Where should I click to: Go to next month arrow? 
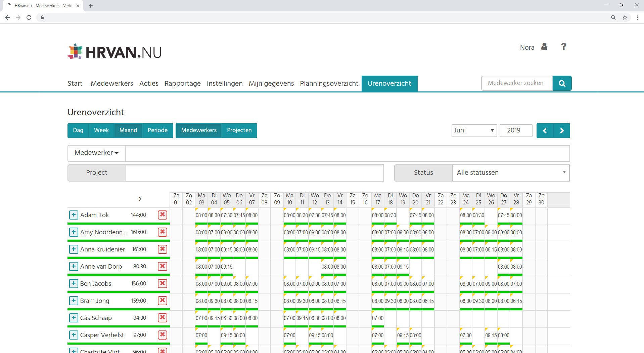562,131
